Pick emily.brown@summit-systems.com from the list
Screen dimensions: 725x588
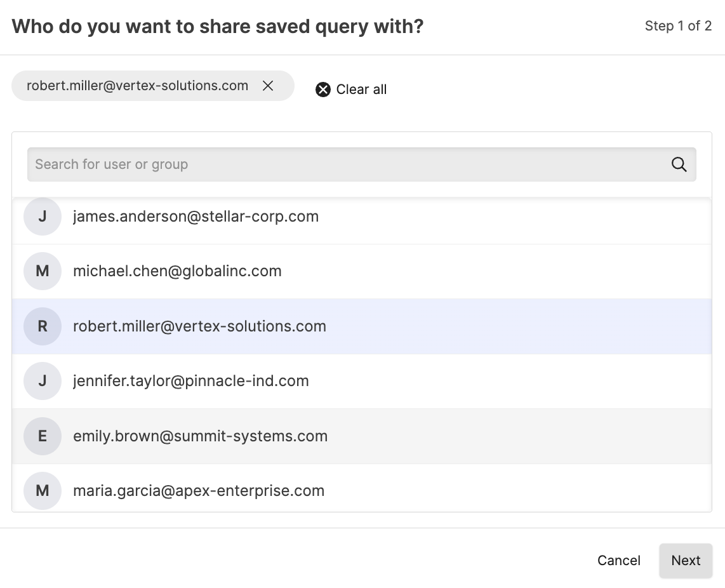pyautogui.click(x=200, y=436)
